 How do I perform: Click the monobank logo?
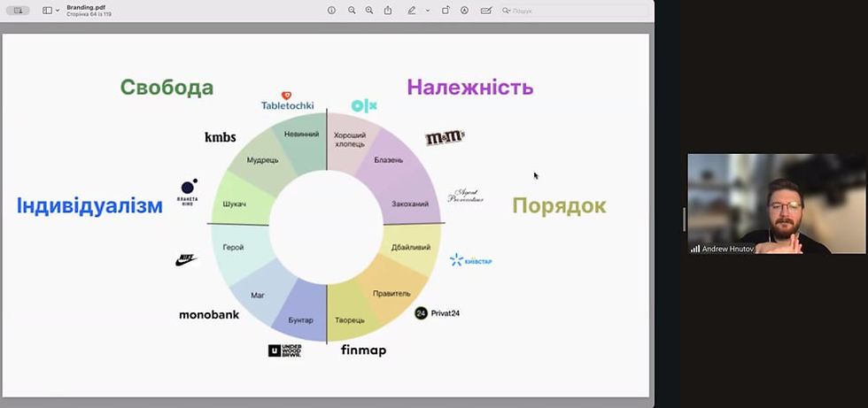coord(209,314)
